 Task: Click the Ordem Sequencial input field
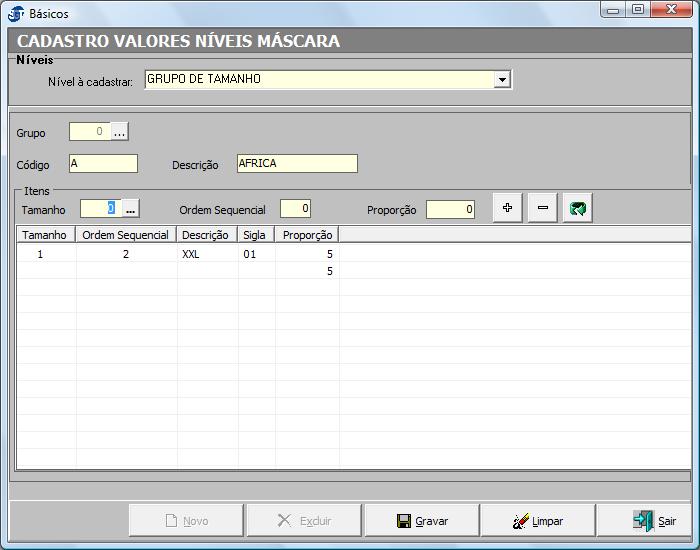295,208
